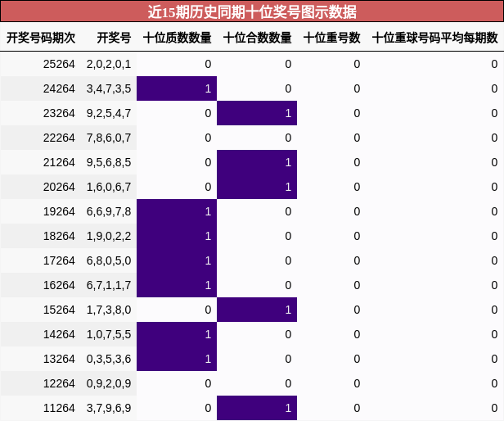The height and width of the screenshot is (421, 504).
Task: Click average-per-period value in row 12264
Action: tap(494, 383)
